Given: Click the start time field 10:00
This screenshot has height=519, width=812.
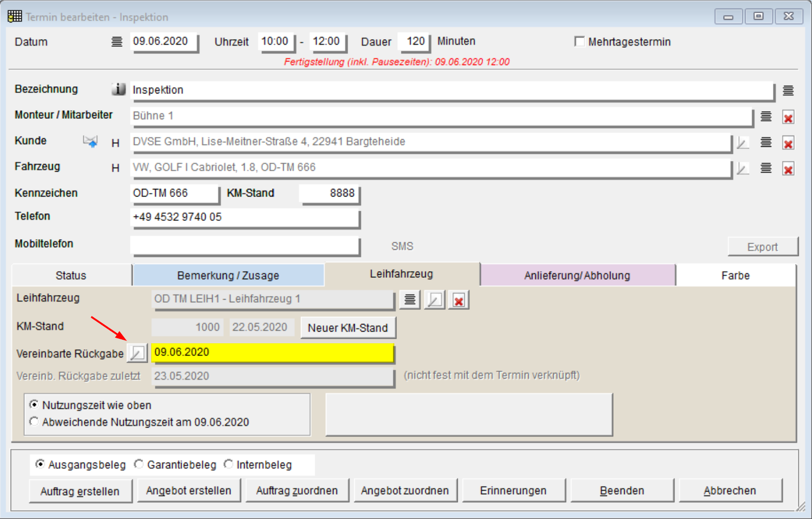Looking at the screenshot, I should click(277, 42).
